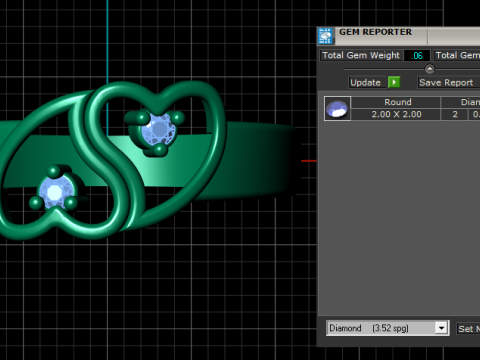Select the 'Diamond (3.52 spg)' combo box
Viewport: 480px width, 360px height.
(x=387, y=328)
